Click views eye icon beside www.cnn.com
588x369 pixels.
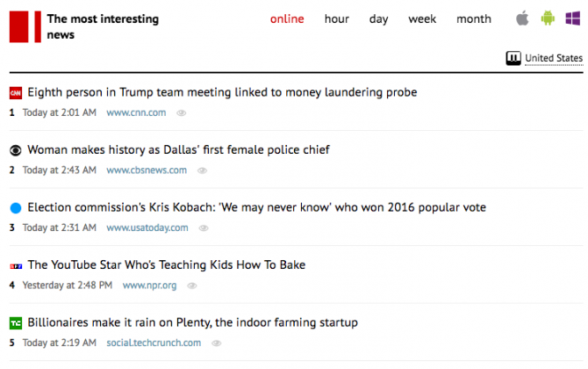tap(182, 113)
